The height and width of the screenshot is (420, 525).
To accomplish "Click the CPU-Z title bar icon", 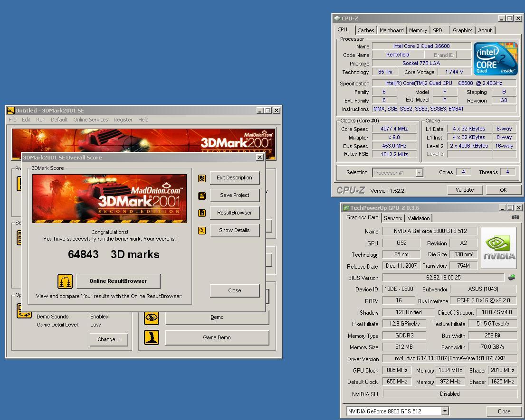I will [337, 19].
